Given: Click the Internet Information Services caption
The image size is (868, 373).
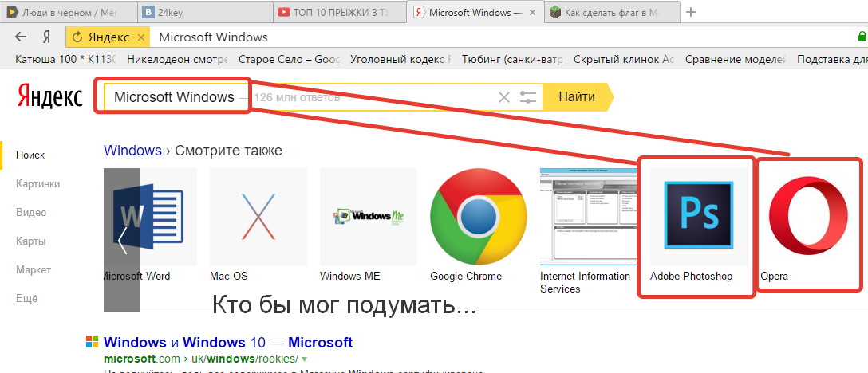Looking at the screenshot, I should pos(585,282).
